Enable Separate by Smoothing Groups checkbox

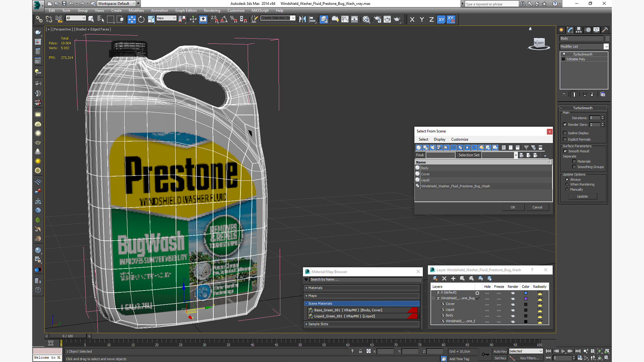(x=574, y=167)
